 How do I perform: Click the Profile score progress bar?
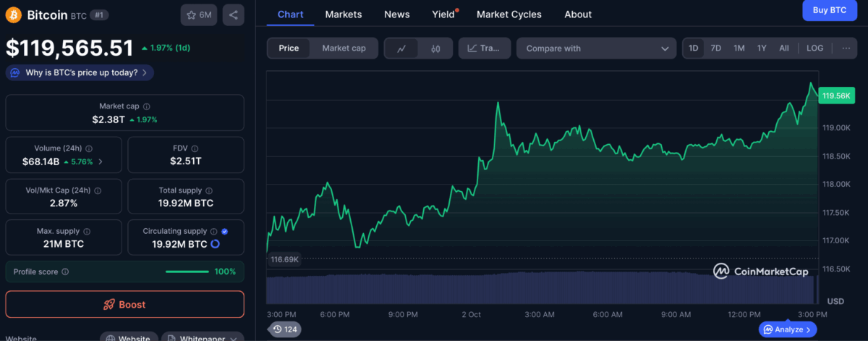188,271
